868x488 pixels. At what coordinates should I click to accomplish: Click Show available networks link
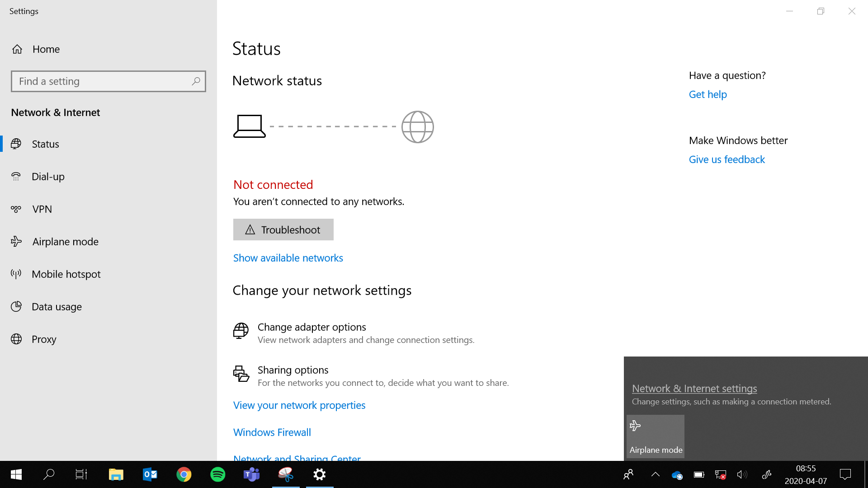point(288,258)
